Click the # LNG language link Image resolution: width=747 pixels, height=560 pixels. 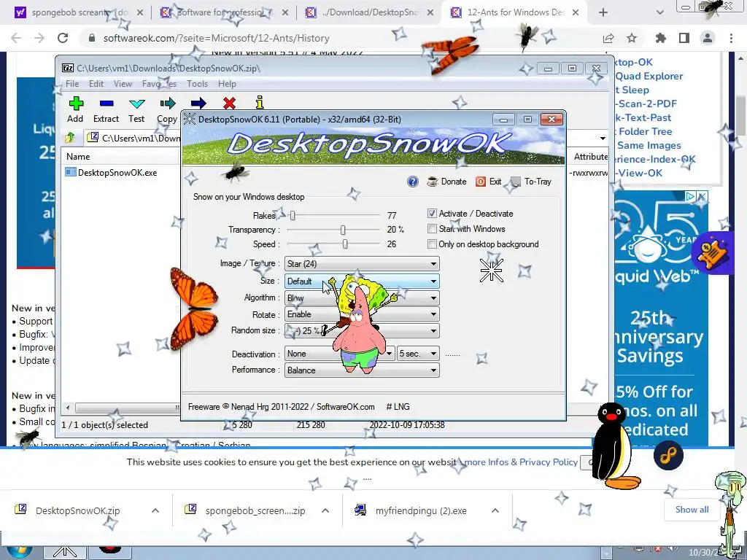point(398,407)
